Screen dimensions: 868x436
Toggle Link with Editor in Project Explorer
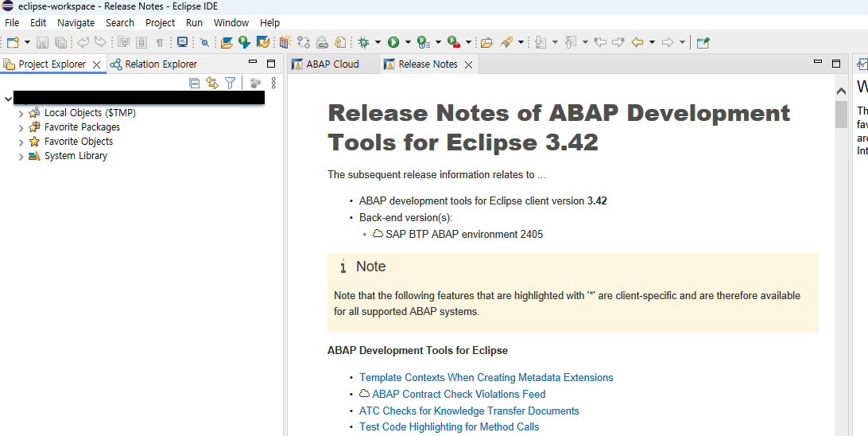212,83
